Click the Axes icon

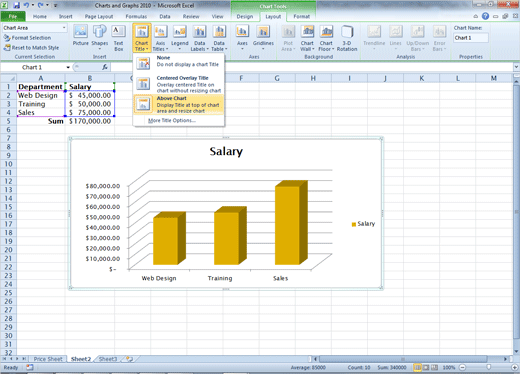[242, 37]
